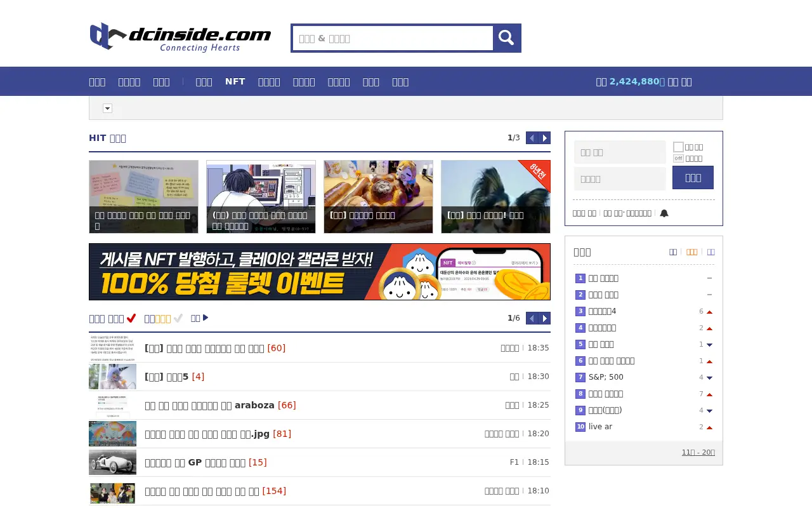The width and height of the screenshot is (812, 508).
Task: Tick the checkbox beside the ID field
Action: (678, 147)
